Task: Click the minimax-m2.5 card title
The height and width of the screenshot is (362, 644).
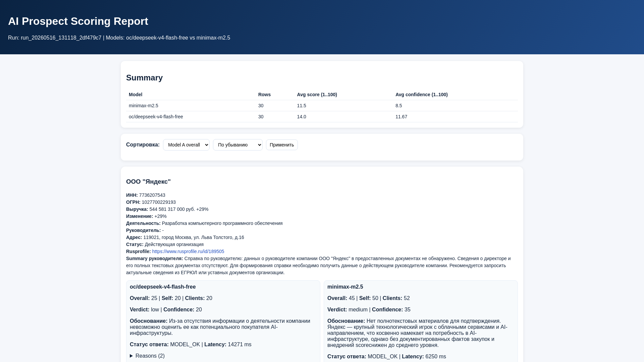Action: (x=345, y=287)
